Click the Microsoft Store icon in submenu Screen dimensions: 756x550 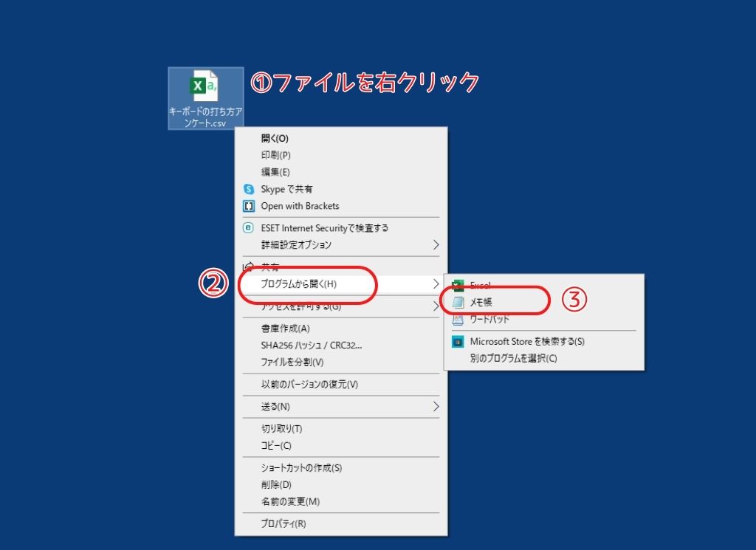pos(458,342)
